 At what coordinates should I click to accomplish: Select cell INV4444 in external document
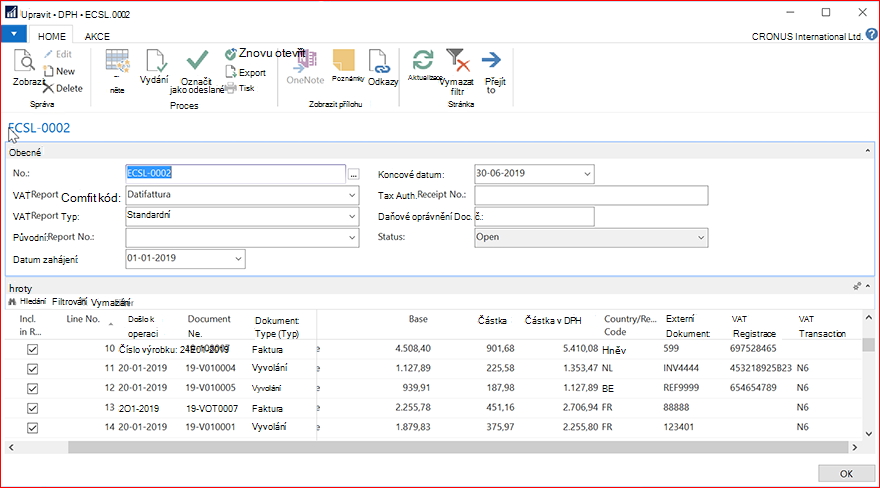point(681,368)
